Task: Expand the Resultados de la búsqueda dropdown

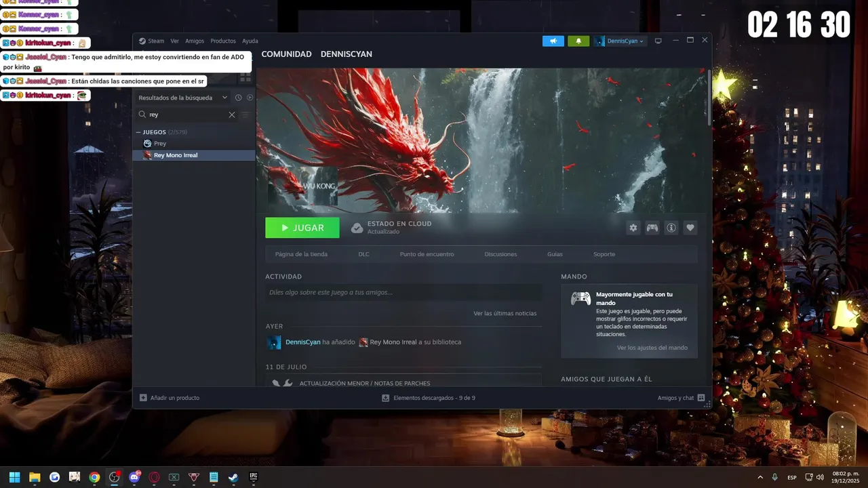Action: tap(182, 98)
